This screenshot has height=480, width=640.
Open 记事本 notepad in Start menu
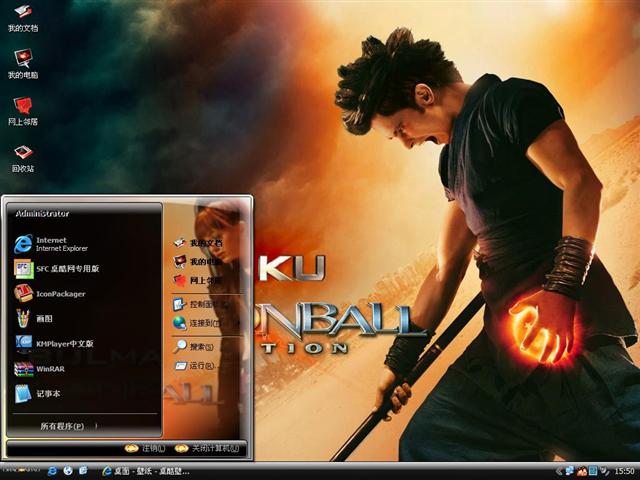[x=37, y=394]
